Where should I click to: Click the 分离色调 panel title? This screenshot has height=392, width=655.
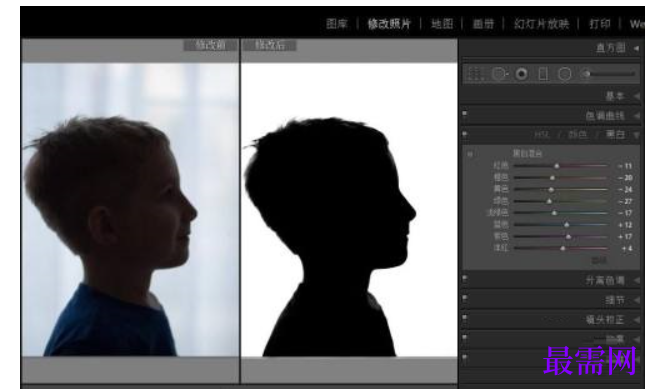[x=605, y=280]
